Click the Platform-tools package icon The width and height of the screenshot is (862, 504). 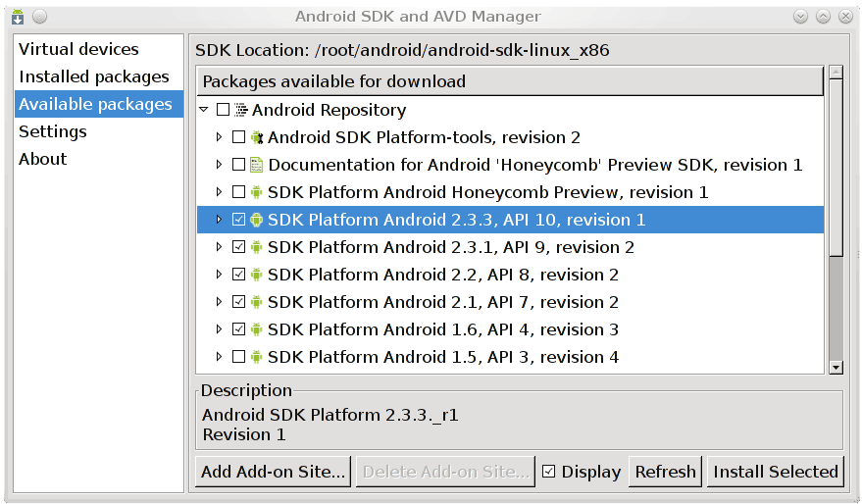pyautogui.click(x=257, y=137)
